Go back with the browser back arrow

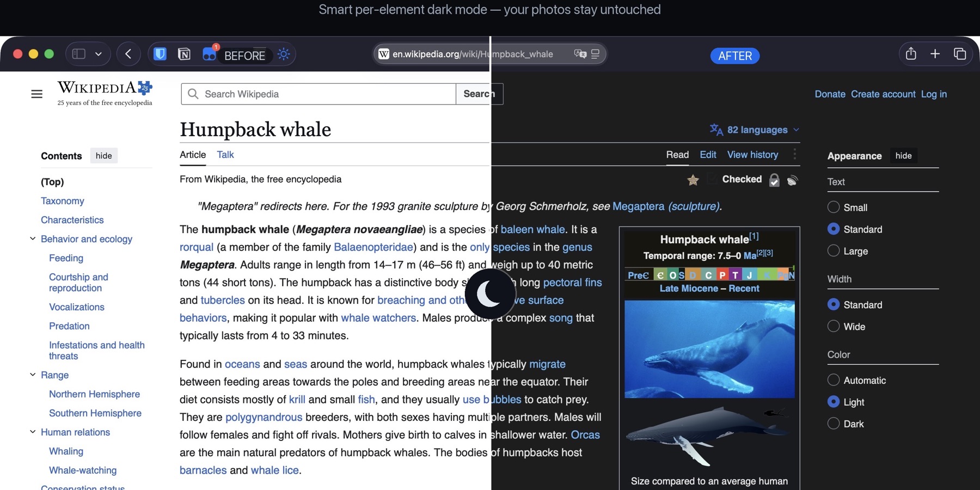128,54
